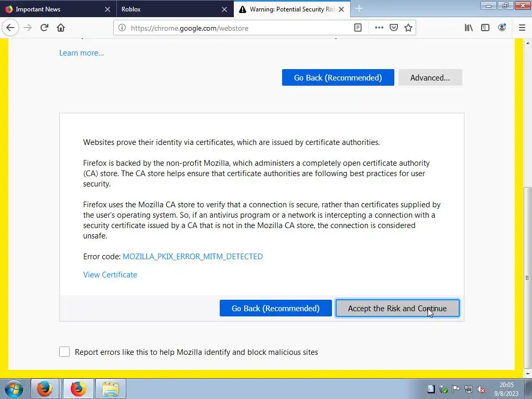Click the upper Go Back (Recommended) button
The height and width of the screenshot is (399, 532).
coord(338,77)
